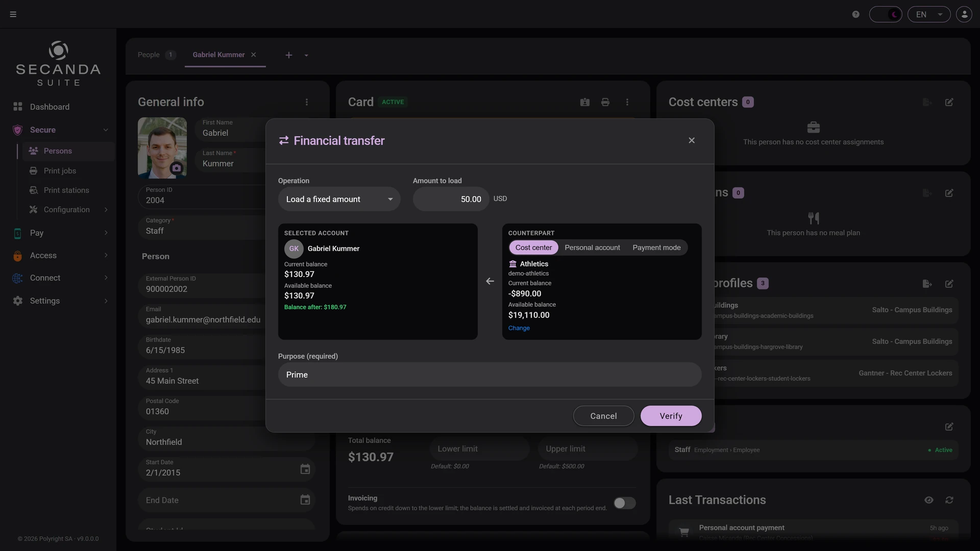
Task: Expand the Pay sidebar section
Action: [60, 233]
